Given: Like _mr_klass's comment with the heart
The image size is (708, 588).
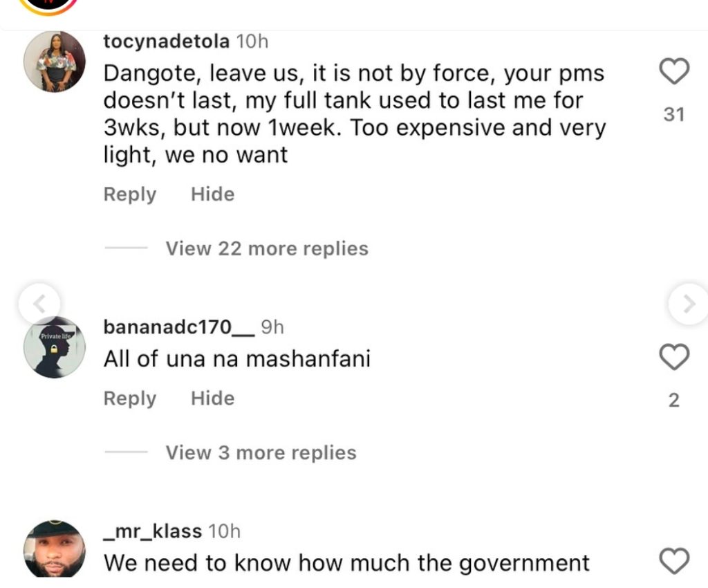Looking at the screenshot, I should click(674, 561).
